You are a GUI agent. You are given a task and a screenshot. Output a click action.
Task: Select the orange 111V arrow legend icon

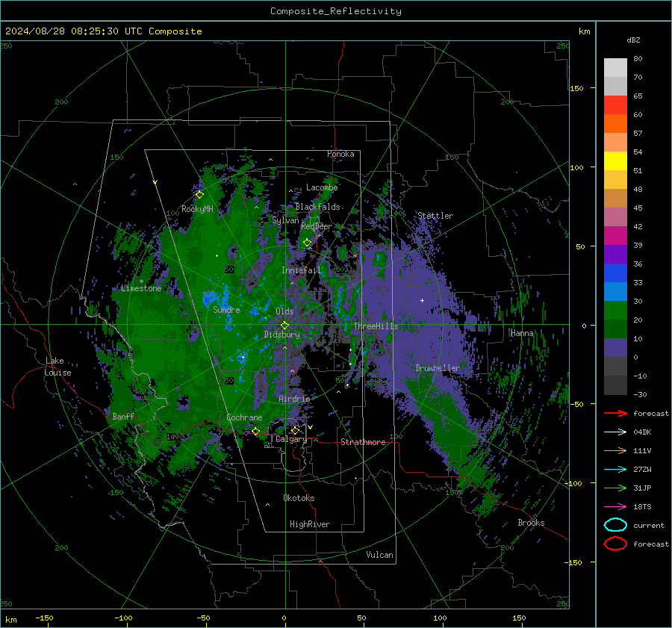615,450
